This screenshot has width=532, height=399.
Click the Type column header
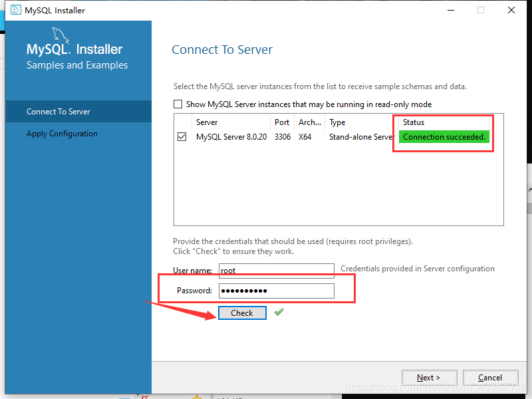pyautogui.click(x=362, y=122)
